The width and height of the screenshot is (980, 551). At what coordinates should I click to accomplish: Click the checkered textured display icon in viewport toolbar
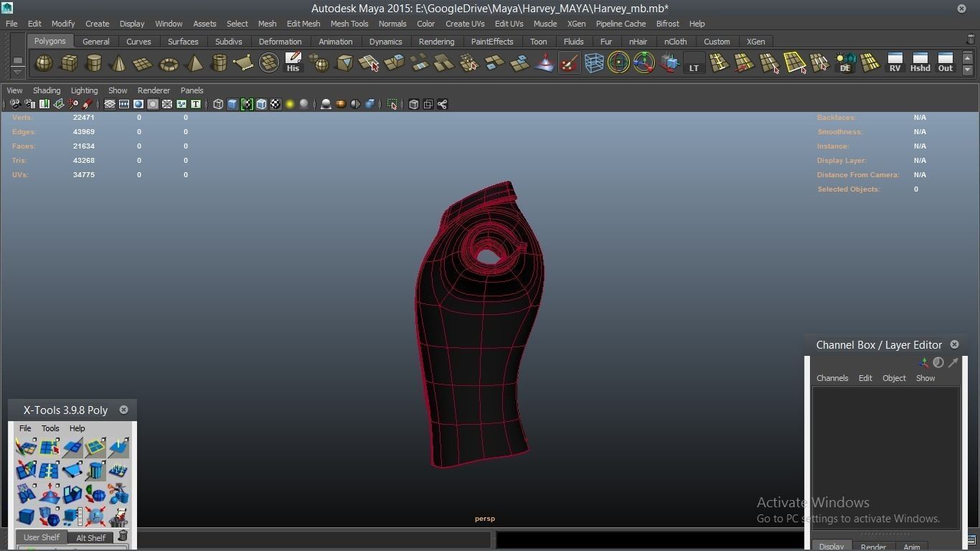coord(275,104)
